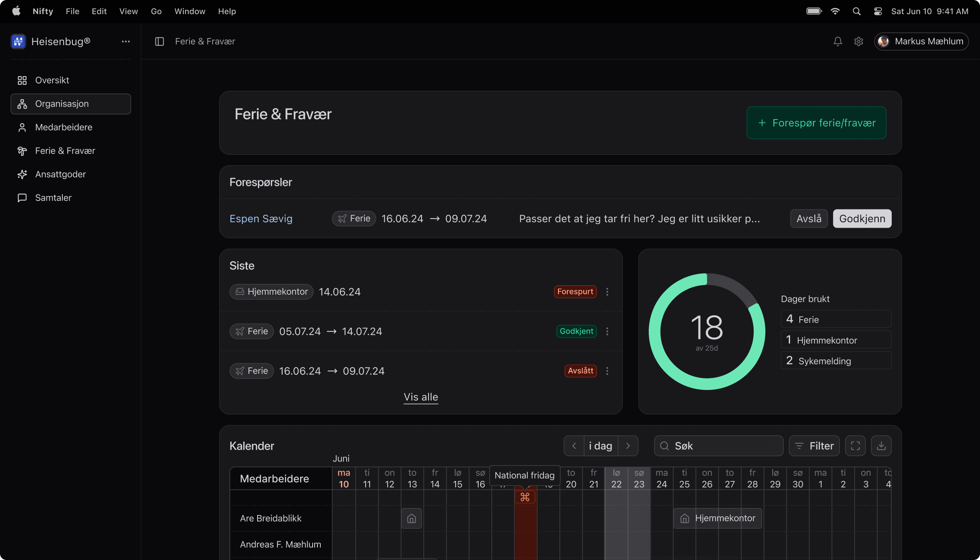980x560 pixels.
Task: Click Filter button in calendar section
Action: coord(814,446)
